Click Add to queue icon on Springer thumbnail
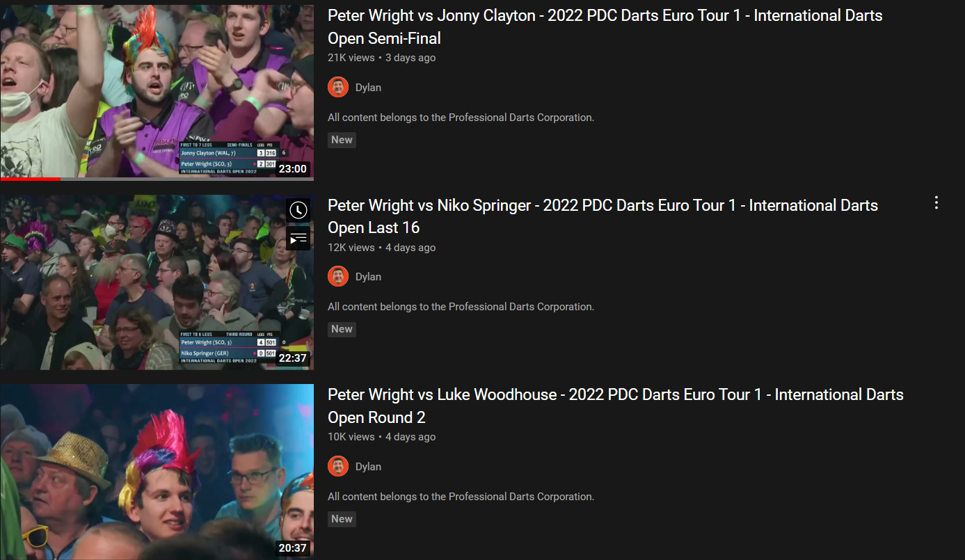Screen dimensions: 965x560 pyautogui.click(x=298, y=239)
